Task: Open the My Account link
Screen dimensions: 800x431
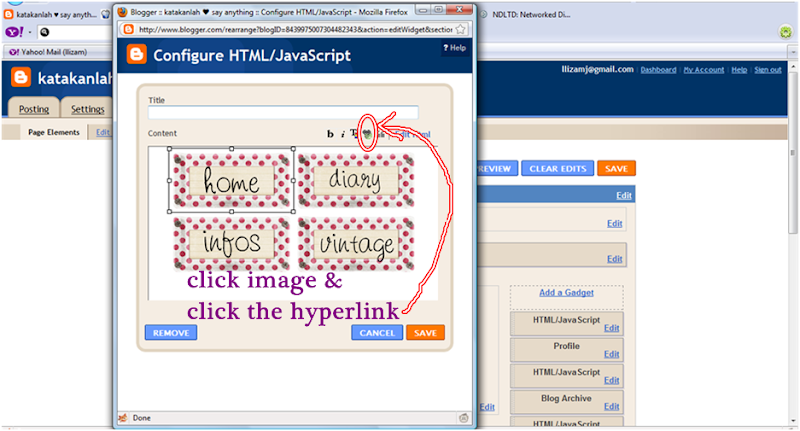Action: (x=704, y=70)
